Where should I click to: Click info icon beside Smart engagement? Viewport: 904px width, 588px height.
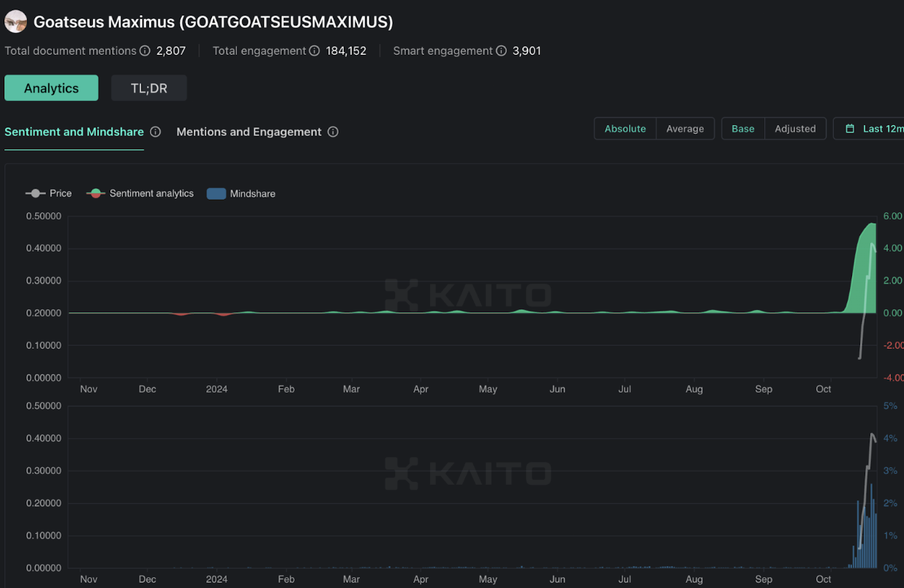(501, 51)
